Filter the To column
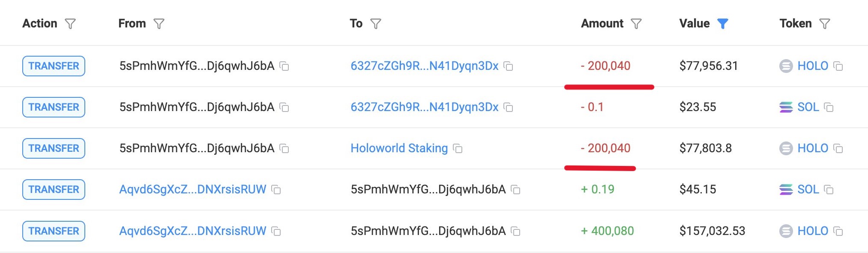The image size is (868, 253). coord(376,24)
